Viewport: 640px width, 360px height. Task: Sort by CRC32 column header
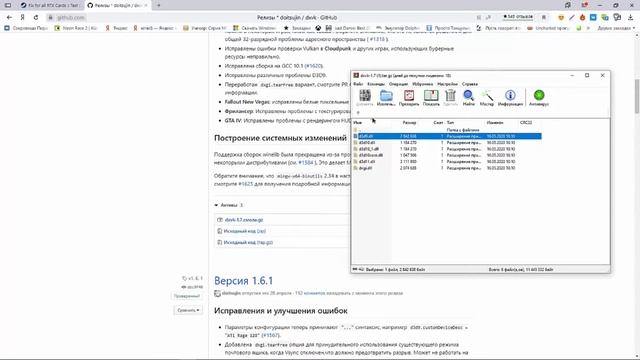[x=526, y=122]
